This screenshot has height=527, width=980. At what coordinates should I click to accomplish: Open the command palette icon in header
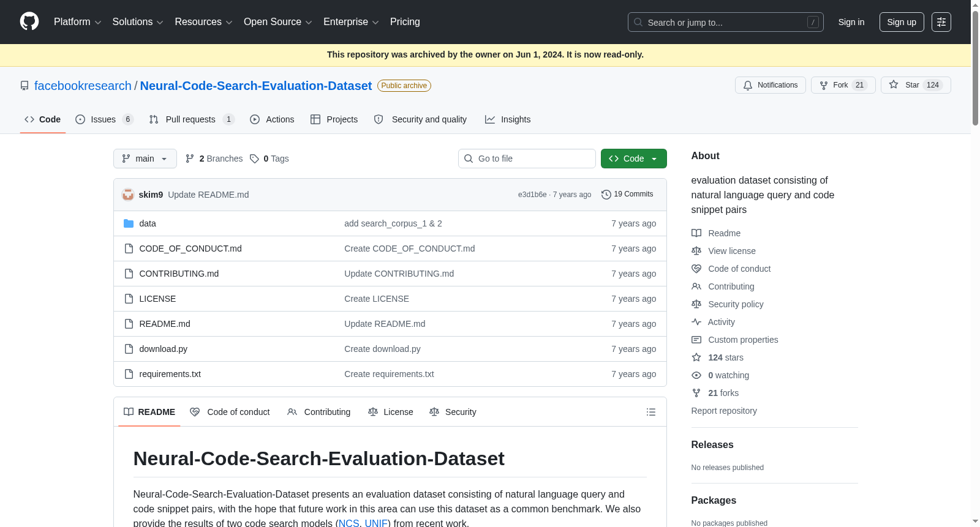941,22
